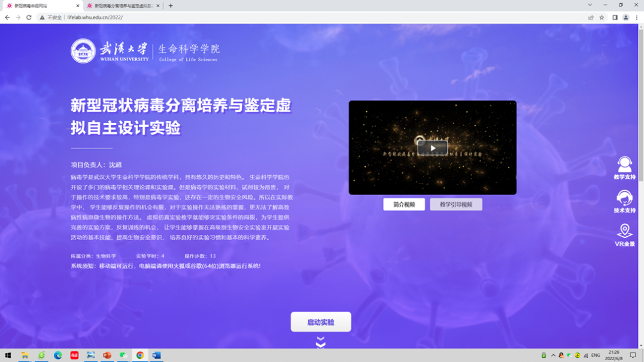Switch the ENG input language

(x=596, y=355)
